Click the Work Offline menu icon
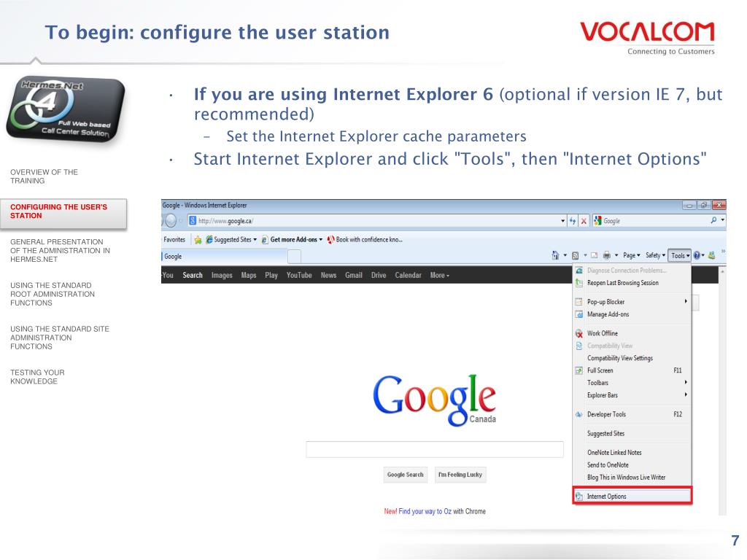 [x=578, y=333]
